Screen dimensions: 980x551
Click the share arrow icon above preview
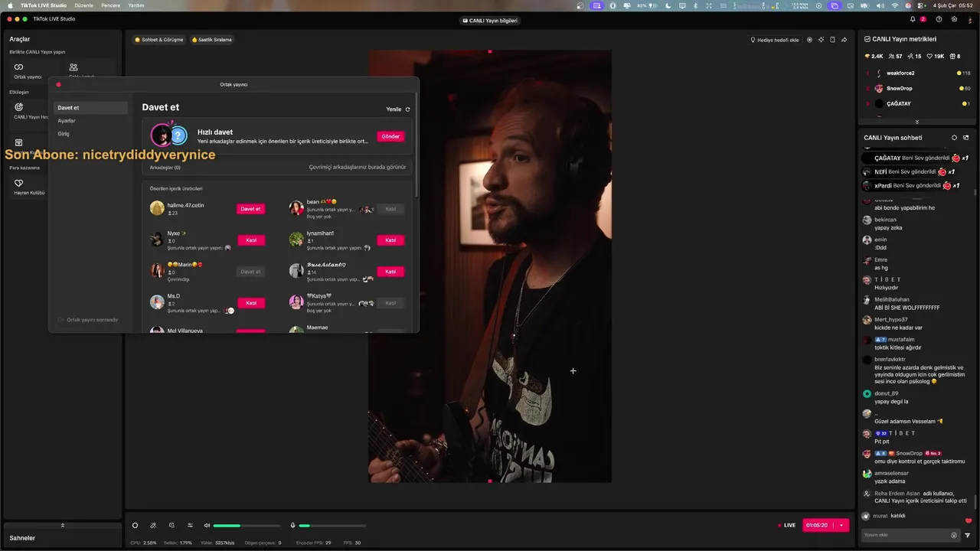click(x=844, y=40)
